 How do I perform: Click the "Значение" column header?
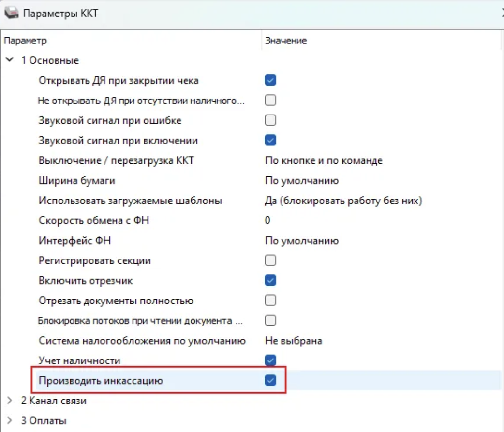point(285,41)
